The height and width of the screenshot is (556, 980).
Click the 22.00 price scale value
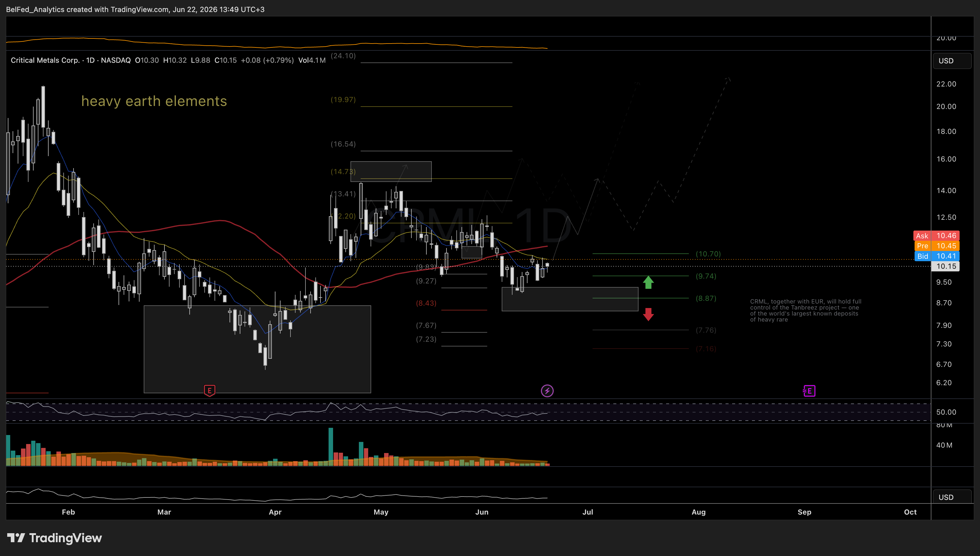[x=946, y=84]
